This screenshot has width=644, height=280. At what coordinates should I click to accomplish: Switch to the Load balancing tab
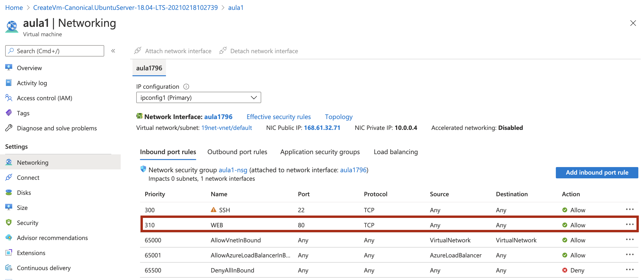click(396, 152)
